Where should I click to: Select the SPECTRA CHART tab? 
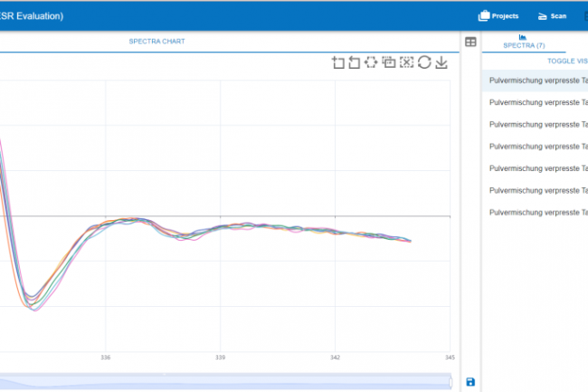click(156, 42)
